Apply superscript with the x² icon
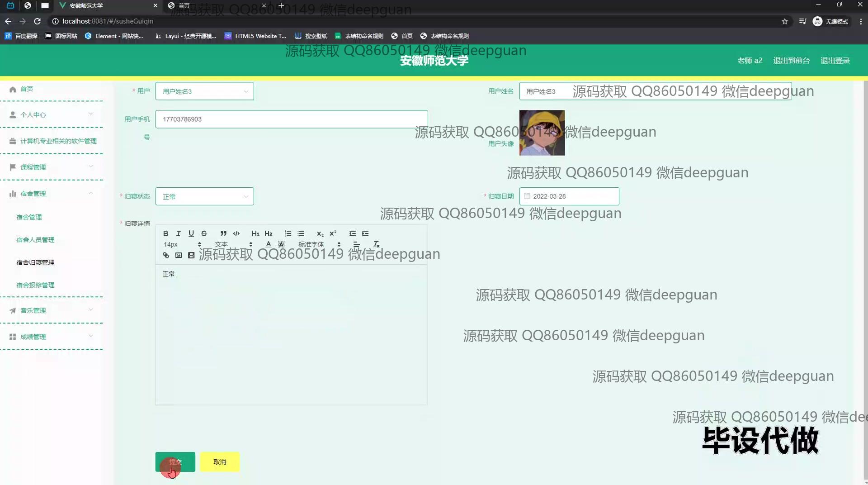This screenshot has height=485, width=868. click(x=333, y=233)
